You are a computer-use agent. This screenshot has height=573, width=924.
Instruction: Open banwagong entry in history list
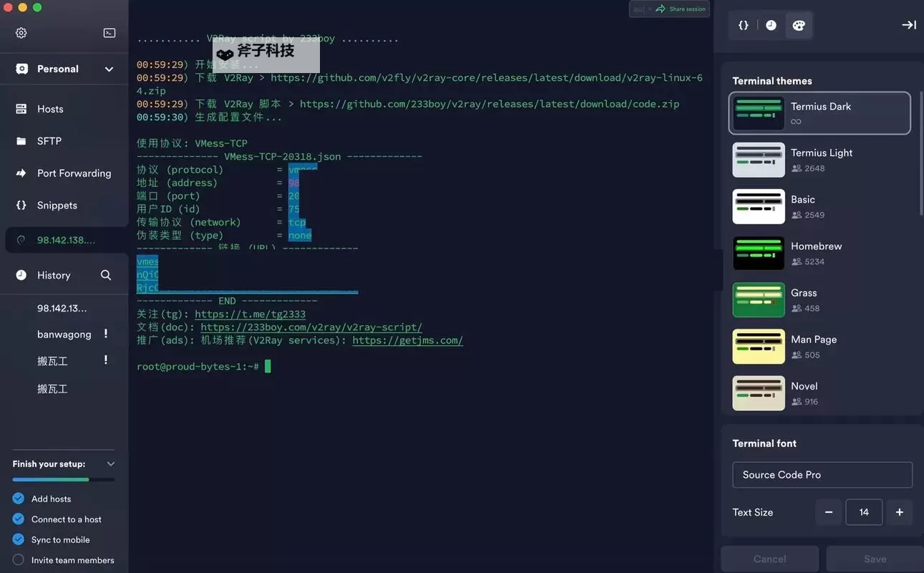click(64, 334)
